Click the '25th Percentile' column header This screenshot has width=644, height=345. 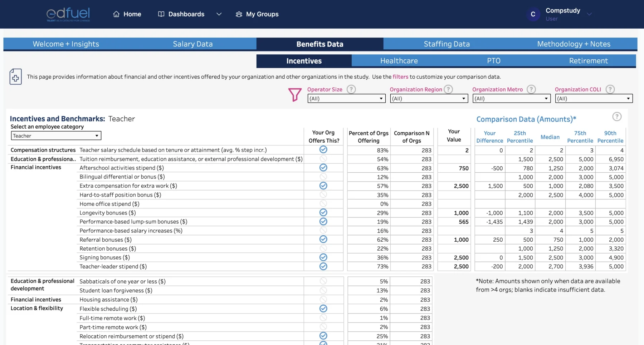tap(520, 137)
